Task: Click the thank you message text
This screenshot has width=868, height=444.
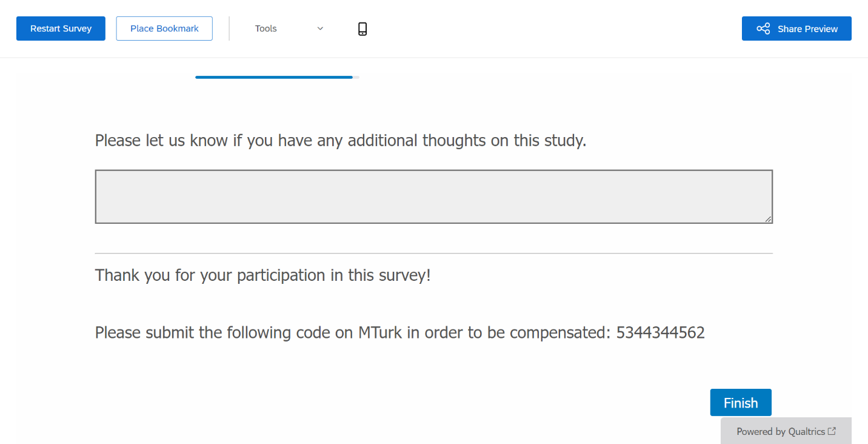Action: click(262, 275)
